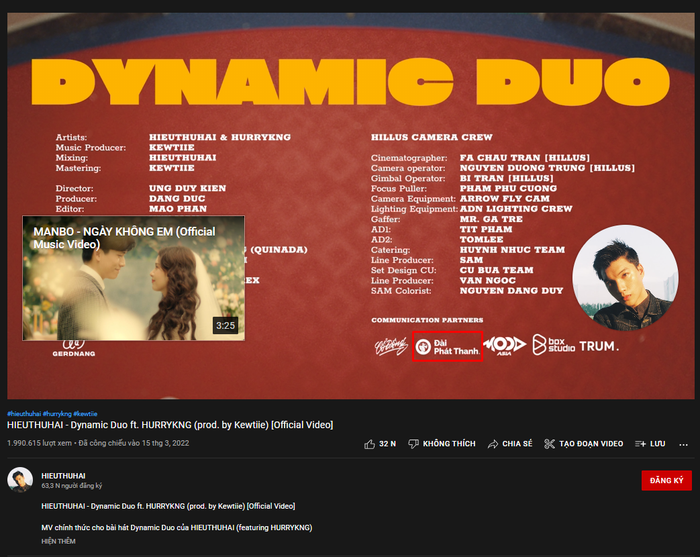
Task: Open the #hieuthuhai hashtag link
Action: click(x=24, y=414)
